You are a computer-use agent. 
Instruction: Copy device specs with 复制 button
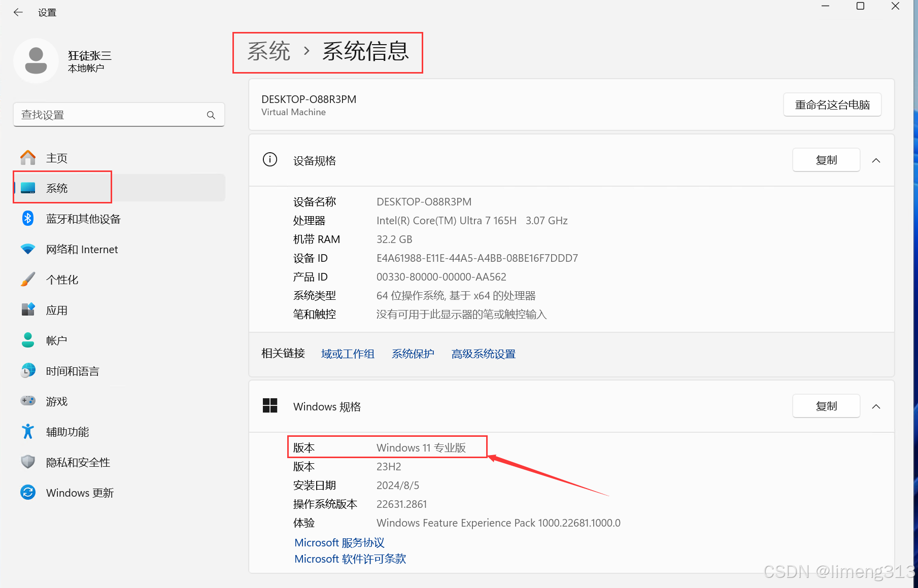[826, 160]
